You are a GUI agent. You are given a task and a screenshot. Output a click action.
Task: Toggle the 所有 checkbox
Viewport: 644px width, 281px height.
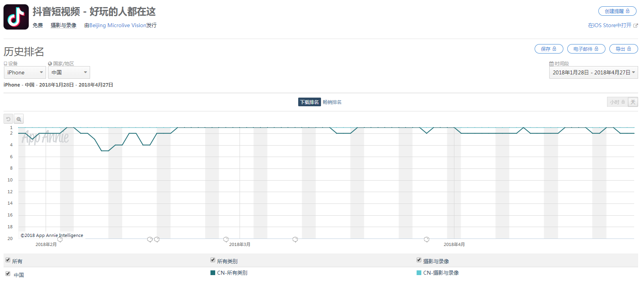coord(8,260)
